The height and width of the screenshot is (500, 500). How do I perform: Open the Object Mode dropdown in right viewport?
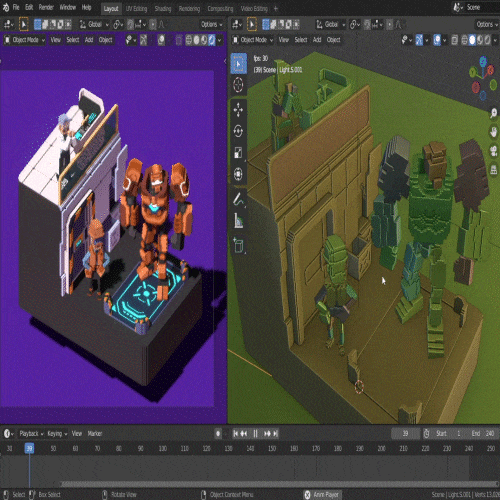(253, 40)
